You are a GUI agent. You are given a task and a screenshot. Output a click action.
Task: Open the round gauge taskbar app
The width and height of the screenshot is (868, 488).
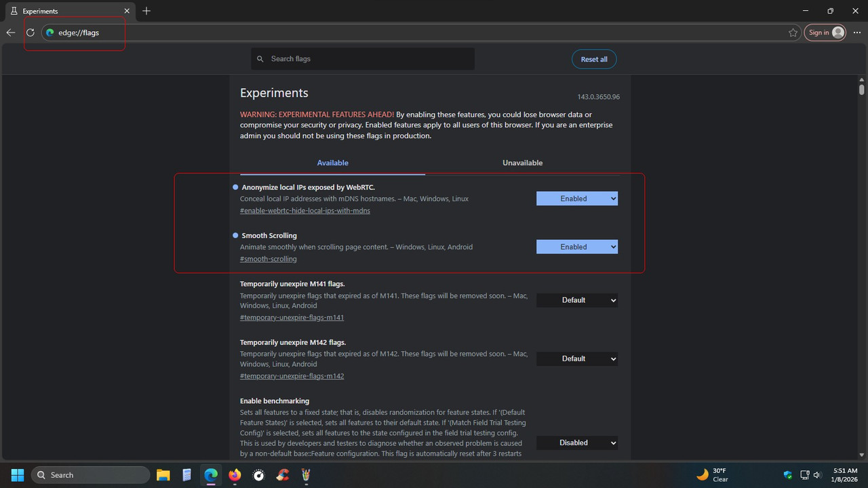pos(258,475)
